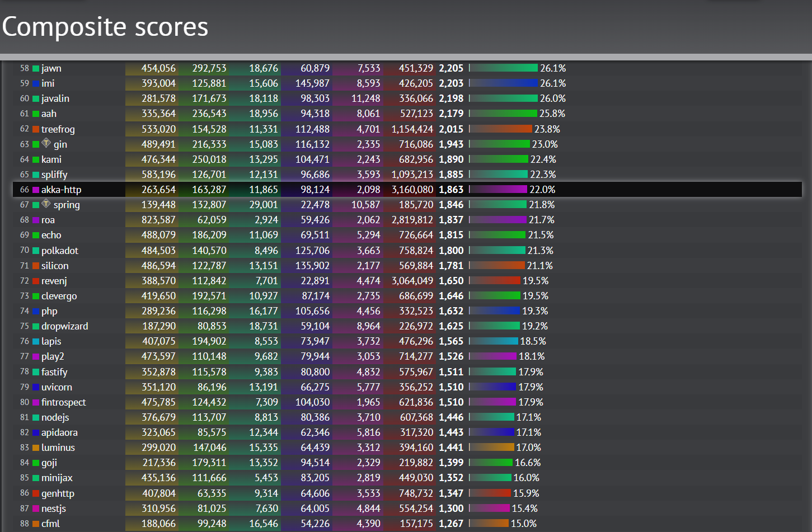Select the play2 framework name
The image size is (812, 532).
(x=53, y=356)
